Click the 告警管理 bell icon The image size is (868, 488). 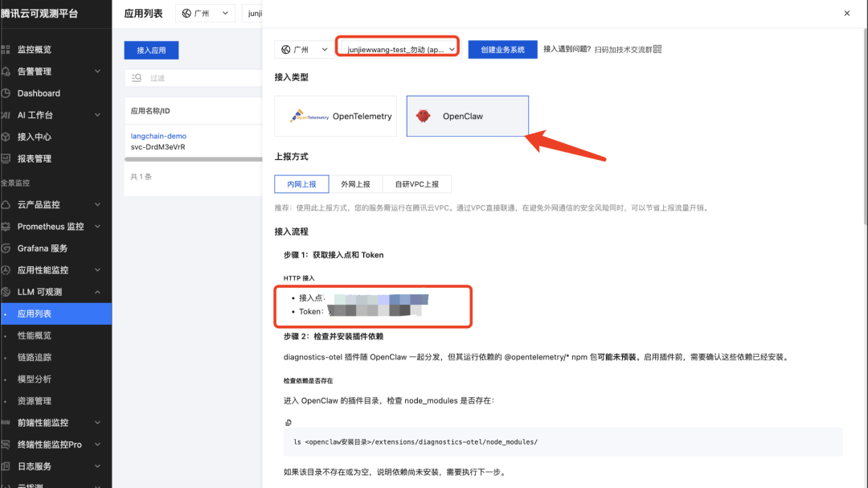click(x=6, y=71)
